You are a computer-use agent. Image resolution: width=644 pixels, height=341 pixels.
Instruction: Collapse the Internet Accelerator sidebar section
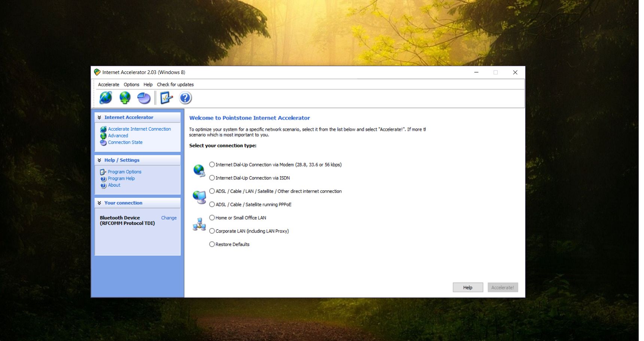(x=99, y=117)
